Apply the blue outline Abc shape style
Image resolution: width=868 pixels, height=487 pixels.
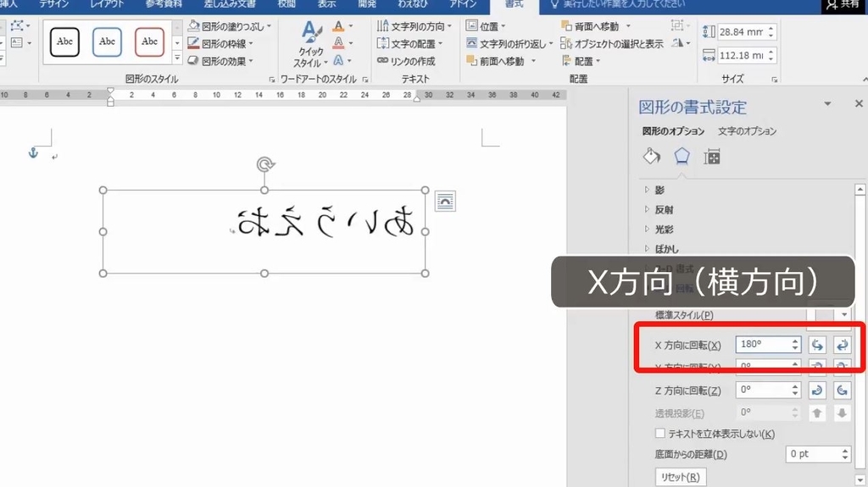point(107,42)
